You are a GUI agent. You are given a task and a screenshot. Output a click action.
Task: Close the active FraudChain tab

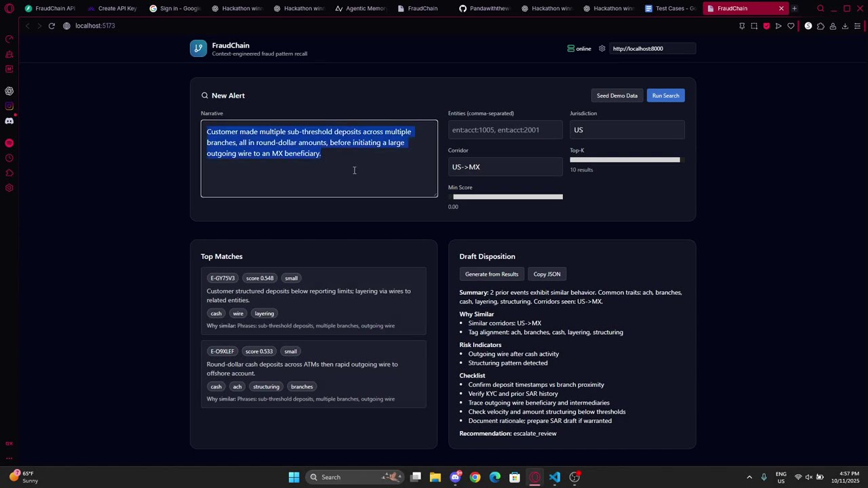pyautogui.click(x=781, y=9)
